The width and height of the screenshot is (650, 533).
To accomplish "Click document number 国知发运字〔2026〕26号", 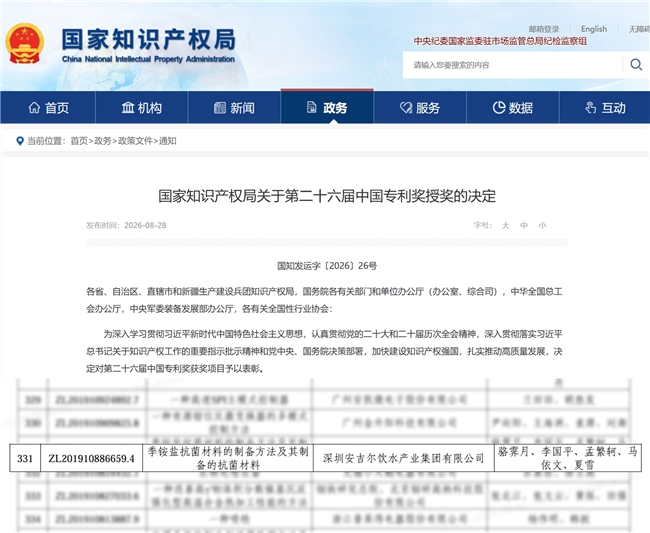I will coord(327,266).
